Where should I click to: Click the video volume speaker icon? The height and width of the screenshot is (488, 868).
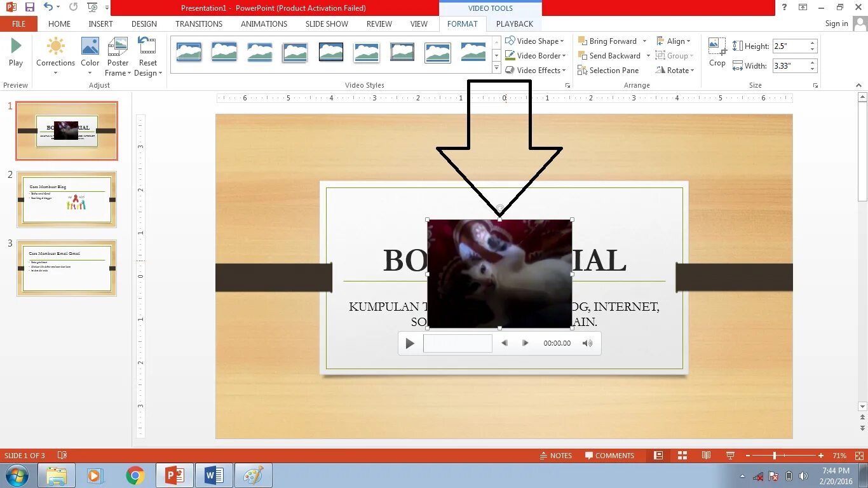(588, 343)
